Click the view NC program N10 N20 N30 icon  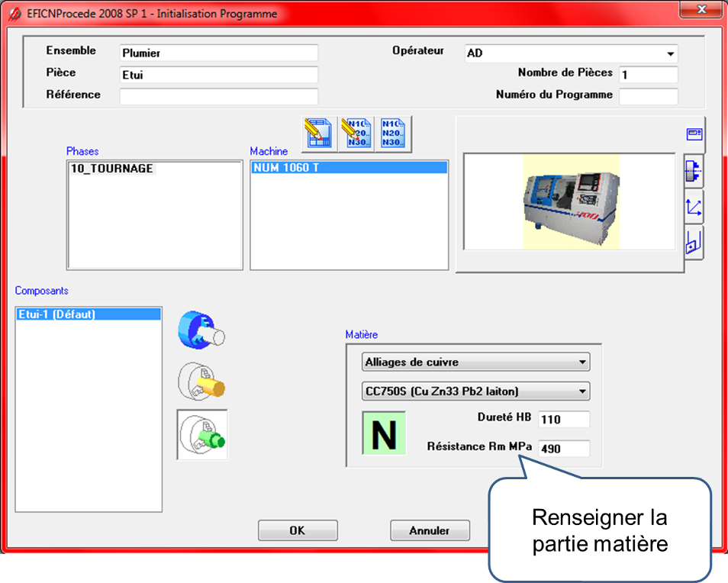393,134
